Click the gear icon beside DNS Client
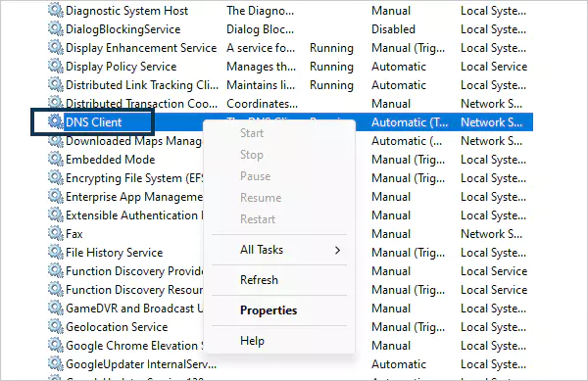Image resolution: width=588 pixels, height=381 pixels. (x=56, y=122)
